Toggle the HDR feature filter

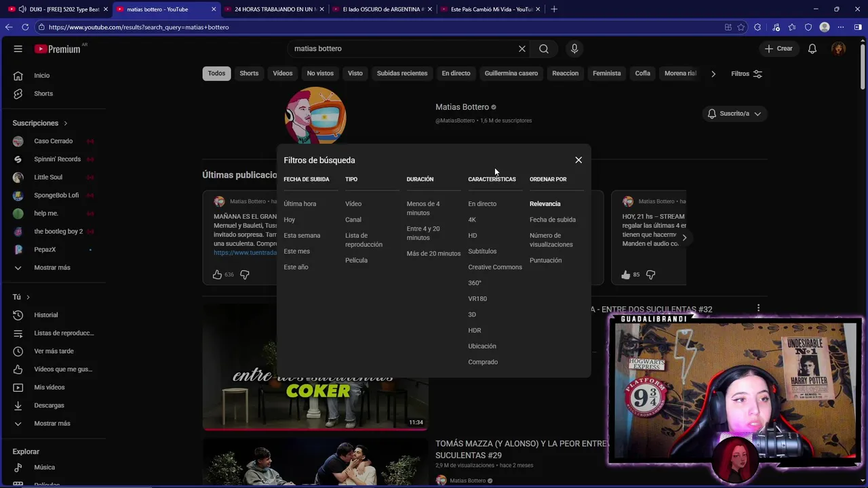[x=475, y=331]
